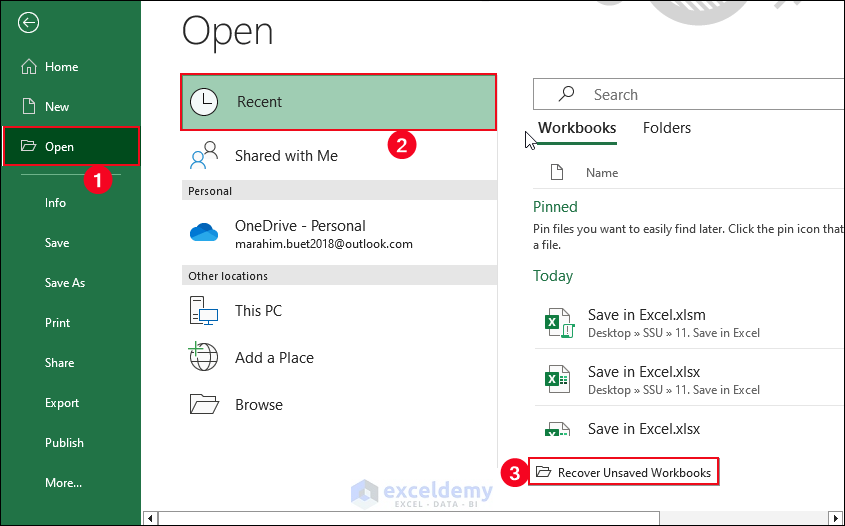Select Publish in the sidebar
The image size is (845, 526).
[x=64, y=442]
